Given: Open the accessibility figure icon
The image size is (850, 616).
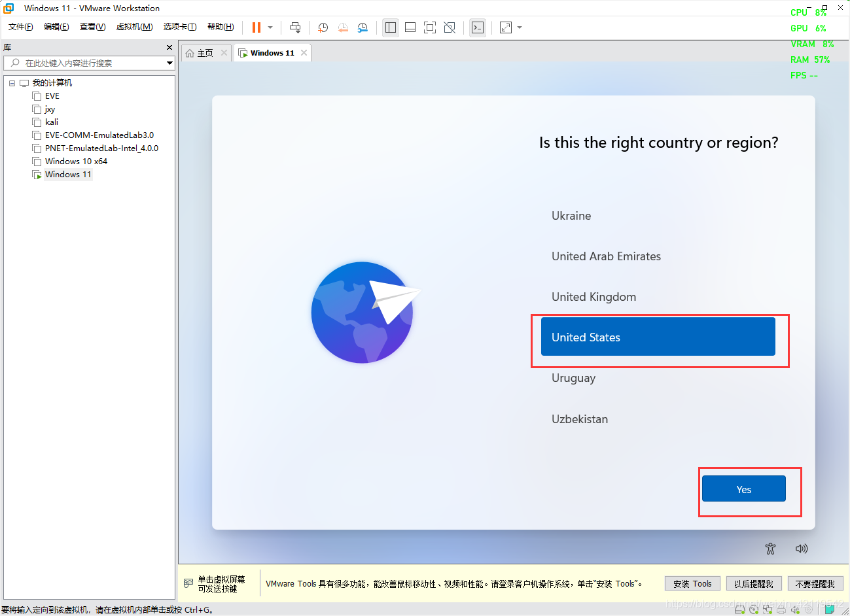Looking at the screenshot, I should 770,549.
